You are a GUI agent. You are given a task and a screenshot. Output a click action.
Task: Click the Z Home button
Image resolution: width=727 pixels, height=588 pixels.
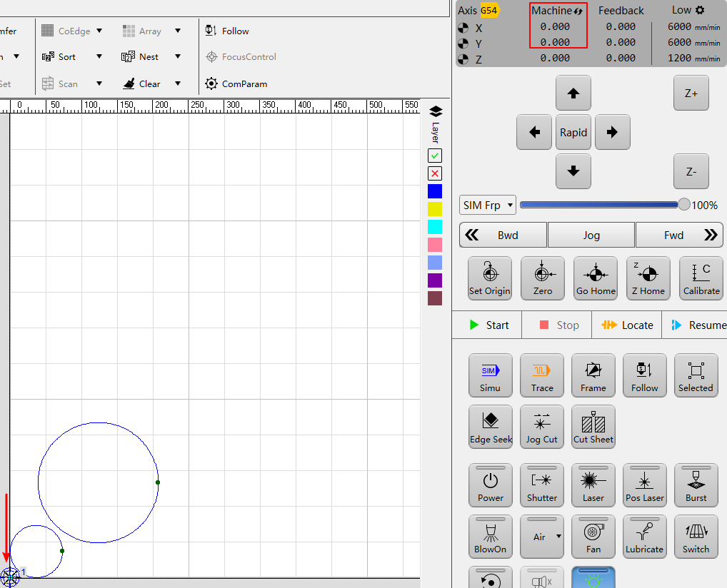648,278
